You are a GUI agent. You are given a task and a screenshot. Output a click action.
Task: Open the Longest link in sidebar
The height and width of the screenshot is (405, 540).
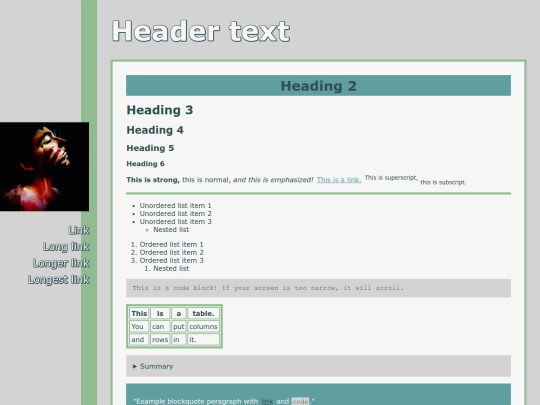point(59,279)
